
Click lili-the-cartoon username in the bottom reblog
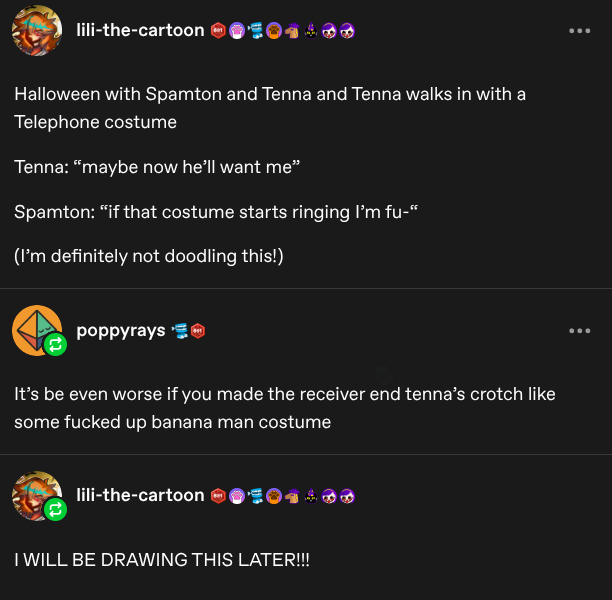[140, 496]
